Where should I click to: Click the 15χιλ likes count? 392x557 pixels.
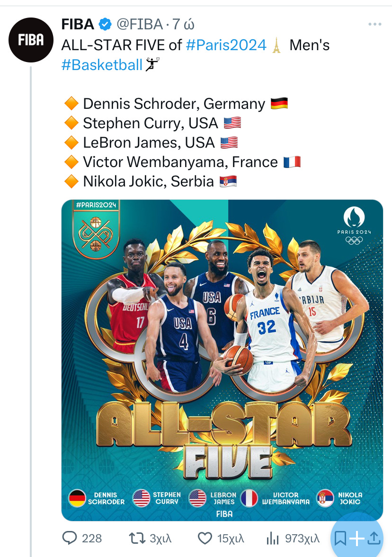(x=231, y=539)
